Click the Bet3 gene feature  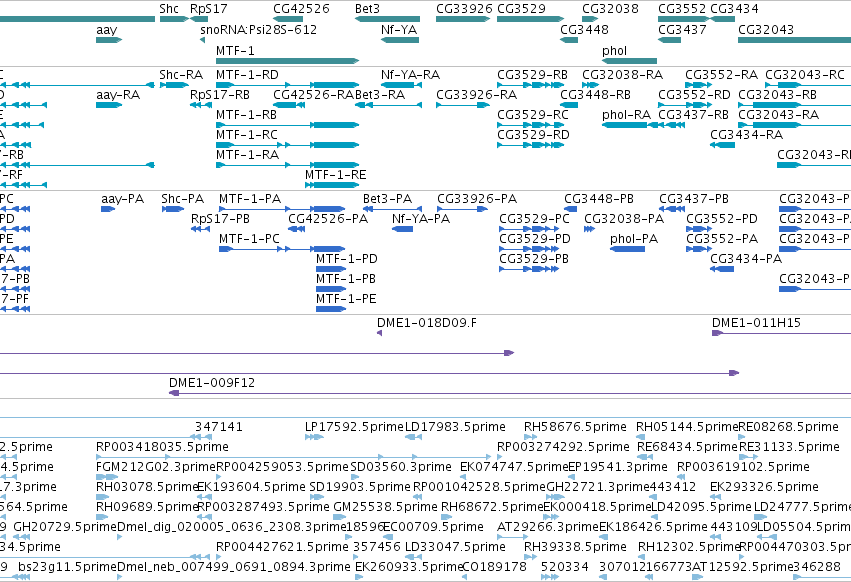coord(387,19)
